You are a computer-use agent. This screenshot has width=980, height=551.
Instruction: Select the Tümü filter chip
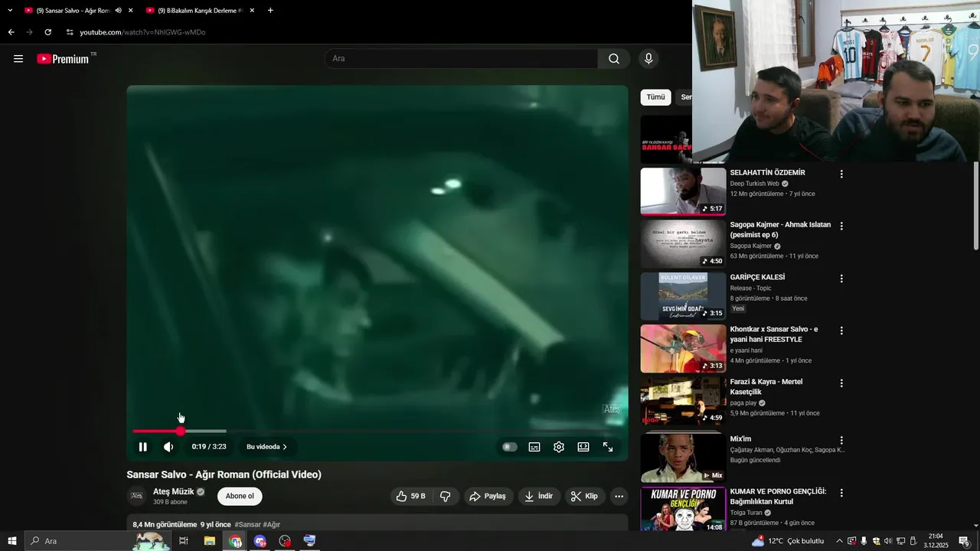(x=655, y=97)
